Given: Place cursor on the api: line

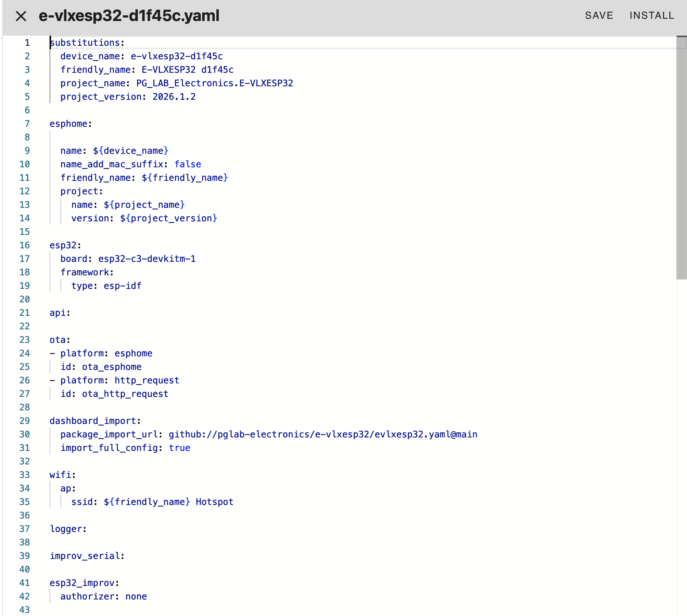Looking at the screenshot, I should click(60, 313).
